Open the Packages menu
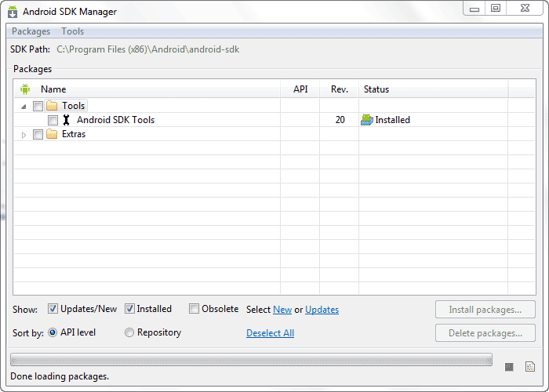This screenshot has height=392, width=549. (31, 31)
